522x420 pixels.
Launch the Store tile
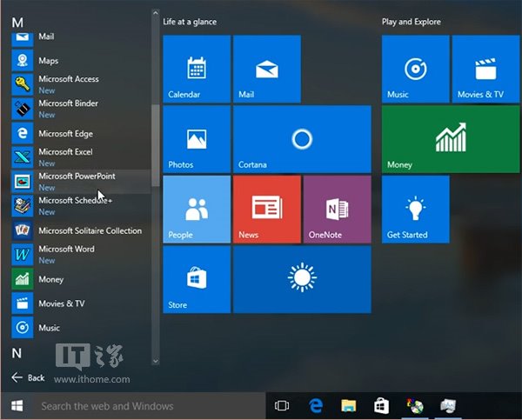197,278
